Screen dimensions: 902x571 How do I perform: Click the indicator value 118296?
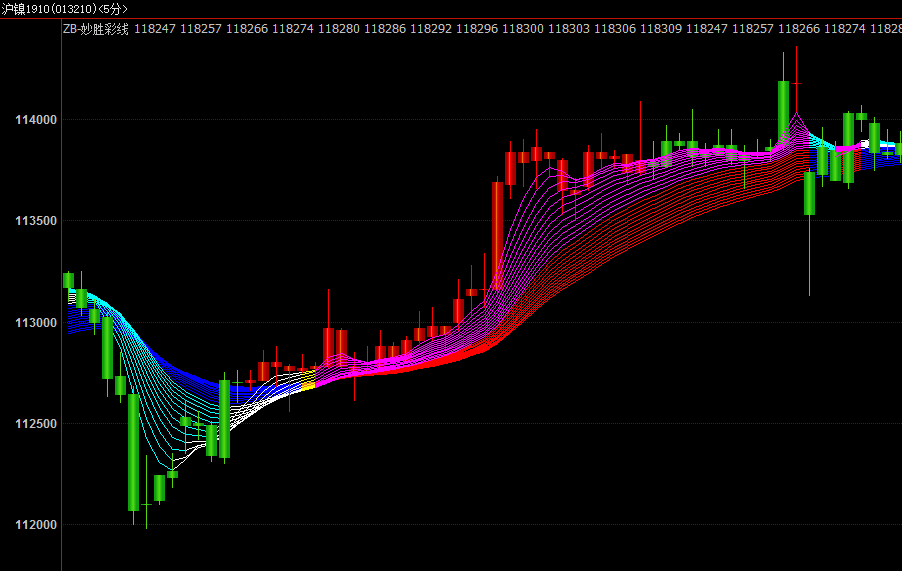coord(476,29)
